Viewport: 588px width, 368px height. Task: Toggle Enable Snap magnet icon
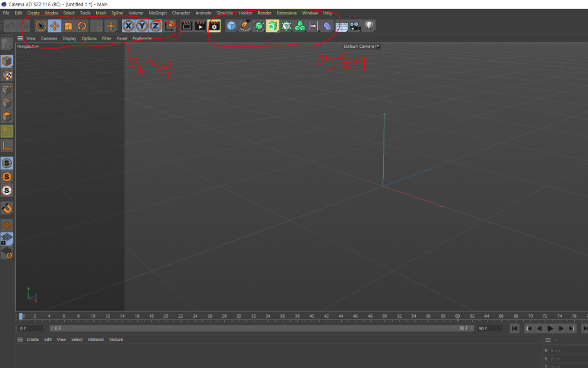click(x=7, y=208)
